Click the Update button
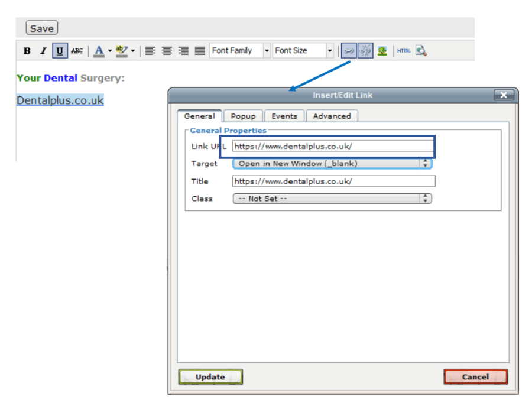This screenshot has width=532, height=406. click(210, 377)
